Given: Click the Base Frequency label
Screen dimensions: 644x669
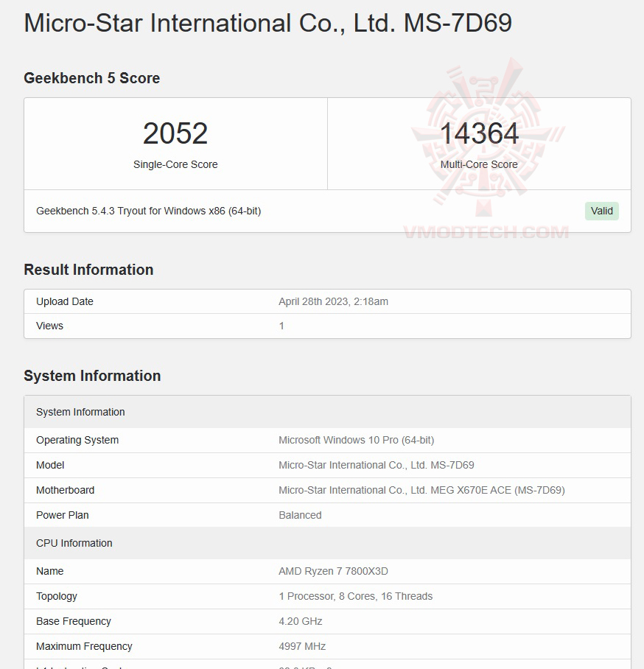Looking at the screenshot, I should point(74,621).
